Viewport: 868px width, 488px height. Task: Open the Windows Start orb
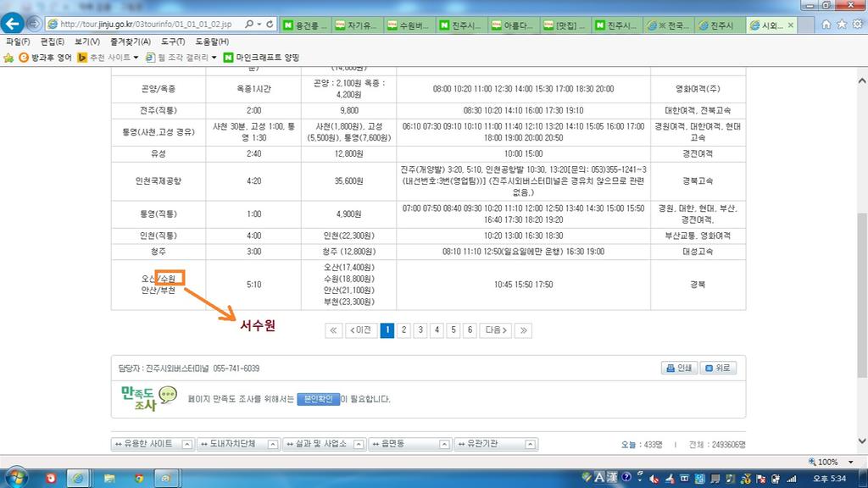pos(15,478)
